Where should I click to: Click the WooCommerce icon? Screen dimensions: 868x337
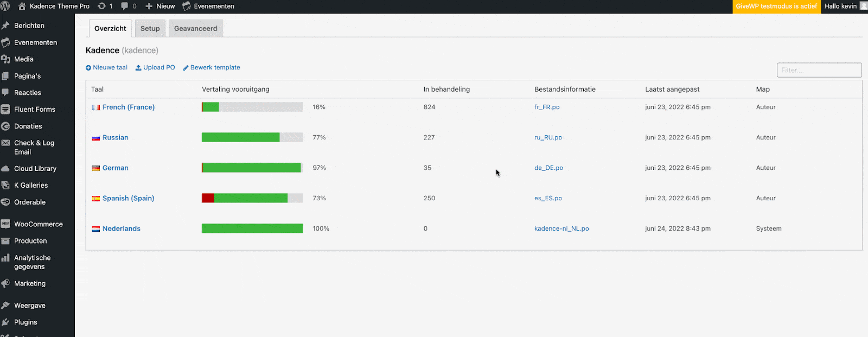pyautogui.click(x=5, y=224)
